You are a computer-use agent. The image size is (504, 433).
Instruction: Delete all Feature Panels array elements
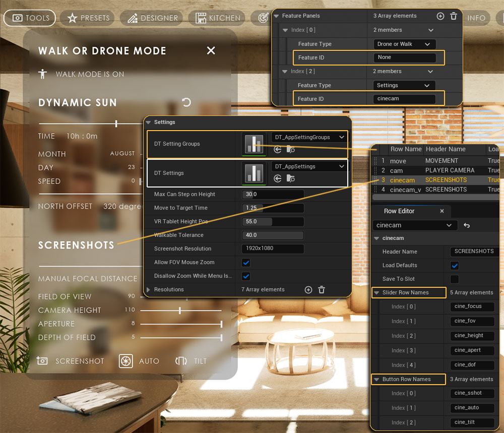coord(454,16)
